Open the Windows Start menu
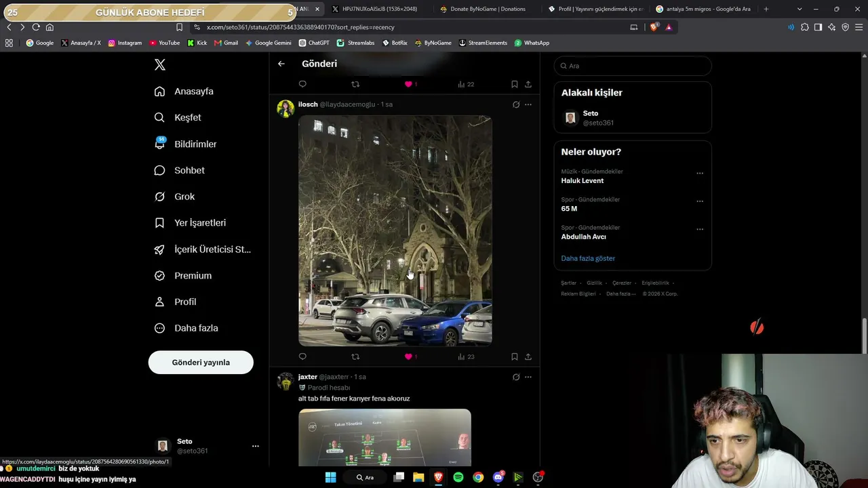The height and width of the screenshot is (488, 868). pyautogui.click(x=330, y=477)
